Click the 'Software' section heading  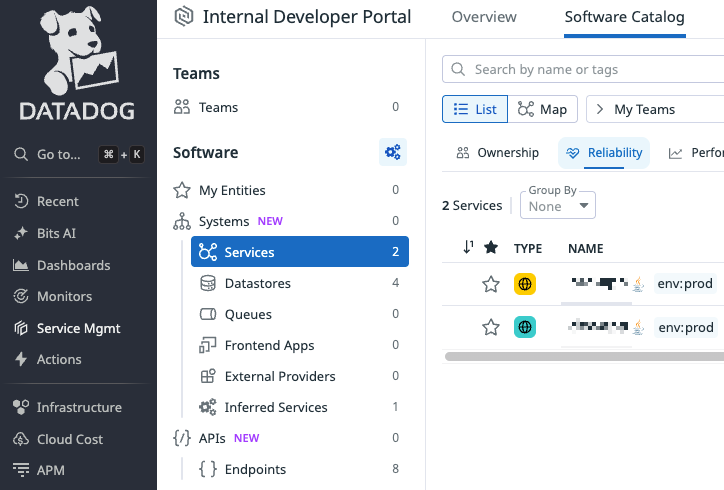(x=205, y=152)
